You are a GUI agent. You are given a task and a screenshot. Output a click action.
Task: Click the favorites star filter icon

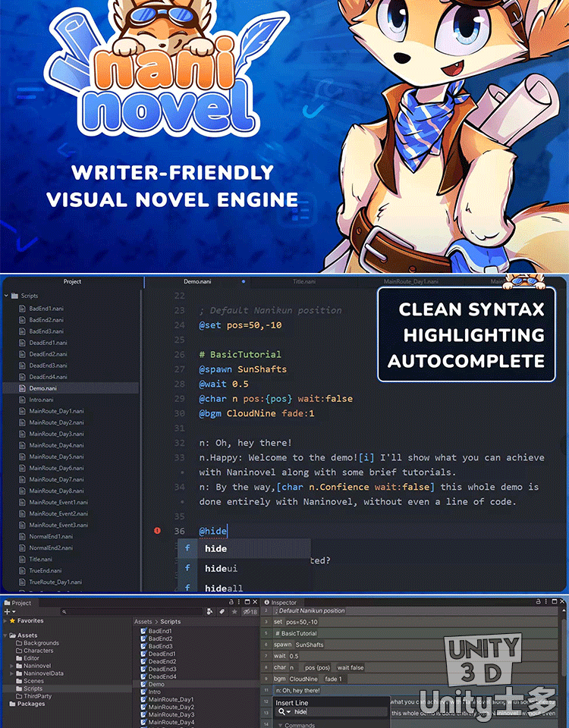234,611
